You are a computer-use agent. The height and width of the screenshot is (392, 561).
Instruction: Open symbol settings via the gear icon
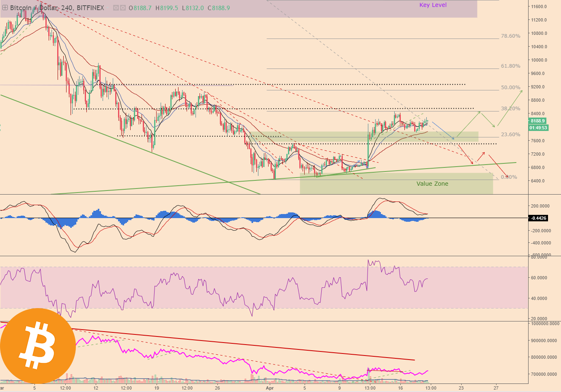(x=122, y=8)
